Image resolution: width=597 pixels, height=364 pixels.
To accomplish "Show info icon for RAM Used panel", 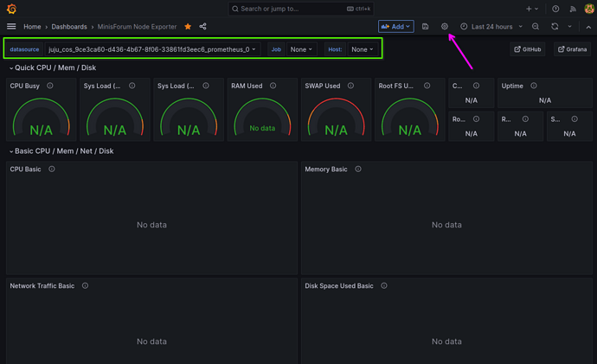I will click(x=273, y=86).
